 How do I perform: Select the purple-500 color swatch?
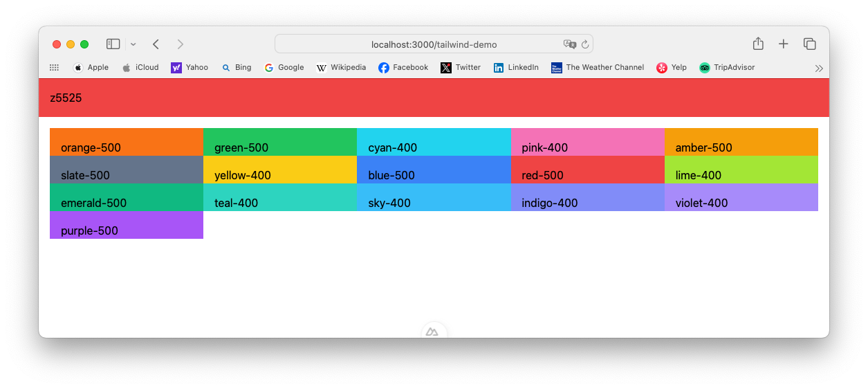tap(127, 225)
